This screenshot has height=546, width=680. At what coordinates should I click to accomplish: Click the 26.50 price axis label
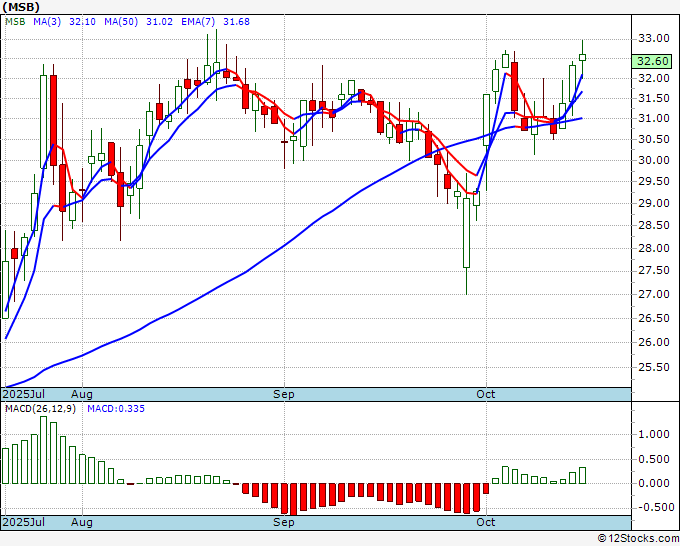(x=654, y=318)
